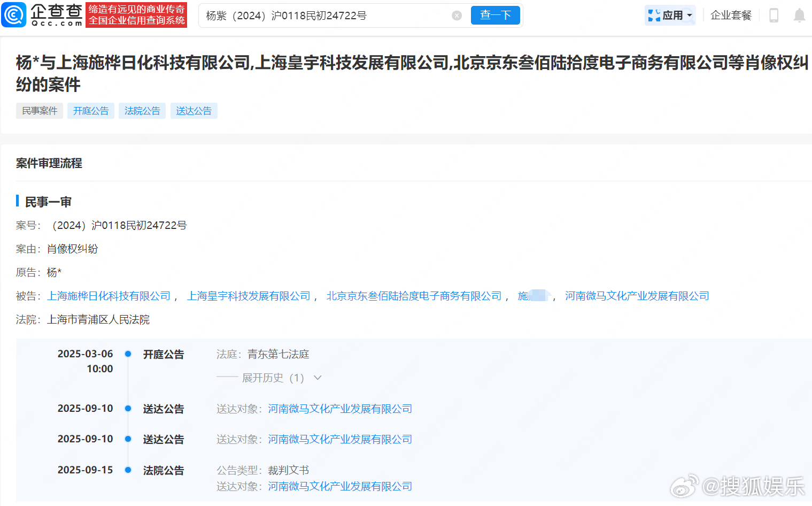Jump to the 法院公告 tag at top
Image resolution: width=812 pixels, height=506 pixels.
click(142, 111)
